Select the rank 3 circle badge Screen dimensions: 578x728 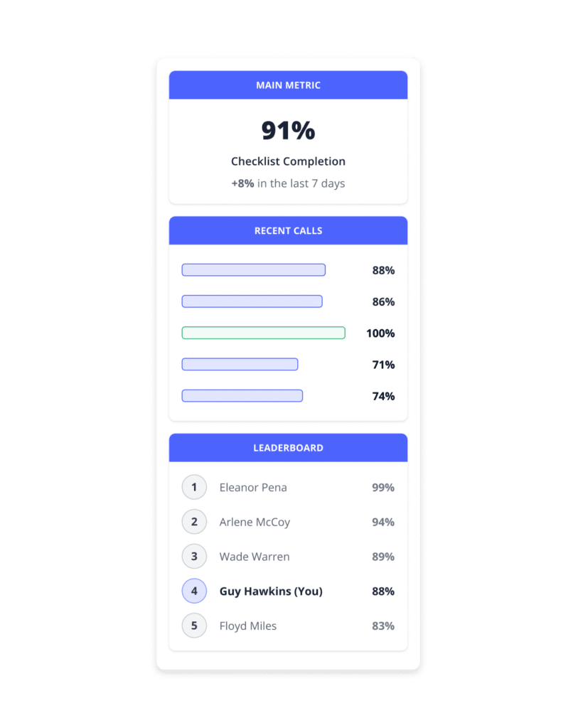[194, 556]
